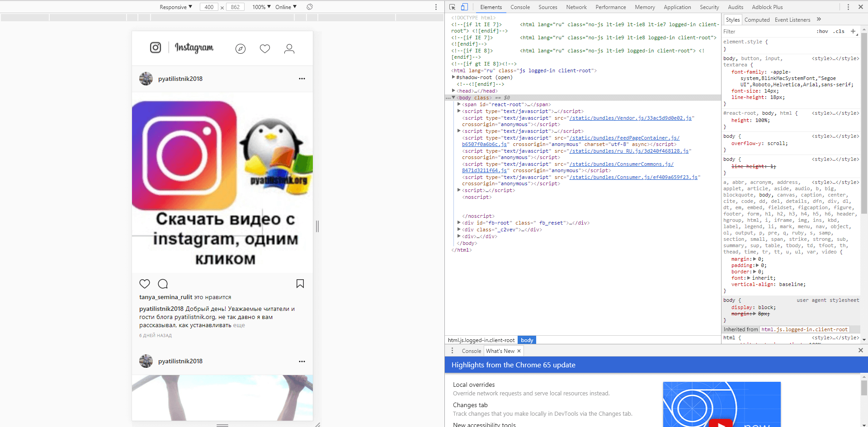Click the viewport width field 400
Image resolution: width=868 pixels, height=427 pixels.
tap(209, 7)
